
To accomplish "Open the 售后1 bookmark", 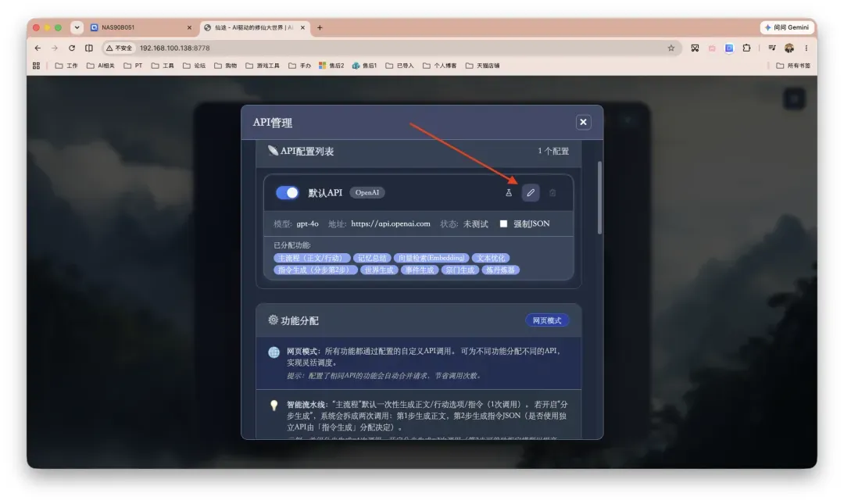I will point(364,66).
